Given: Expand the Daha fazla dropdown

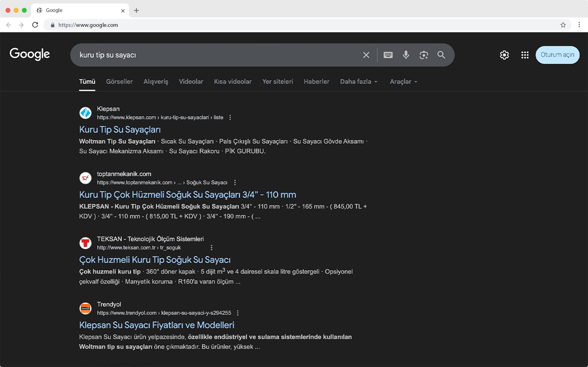Looking at the screenshot, I should tap(359, 82).
